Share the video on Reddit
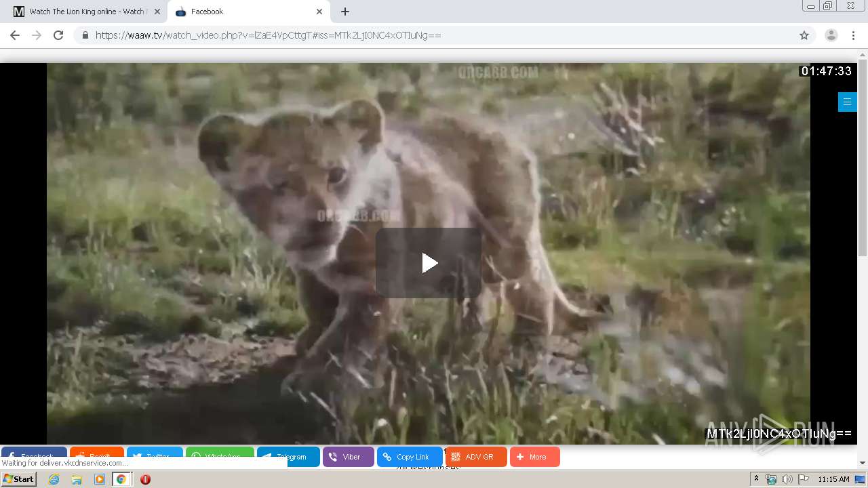This screenshot has width=868, height=488. click(x=96, y=452)
